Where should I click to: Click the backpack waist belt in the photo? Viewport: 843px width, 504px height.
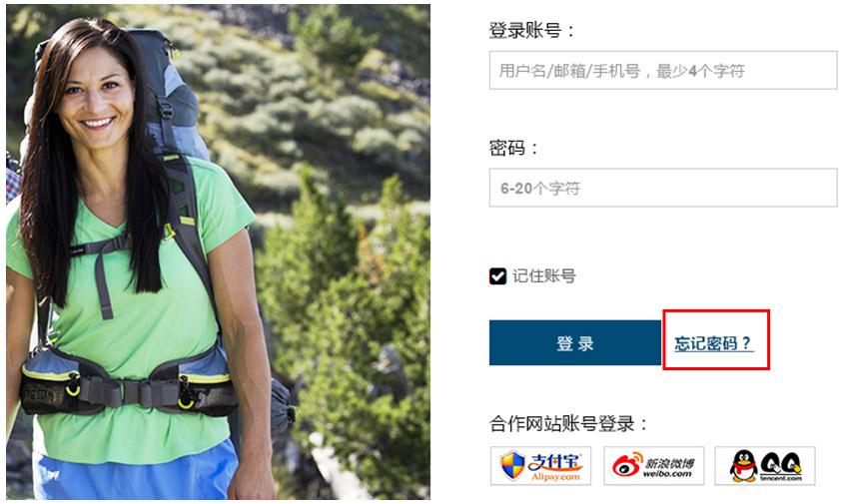pyautogui.click(x=129, y=386)
